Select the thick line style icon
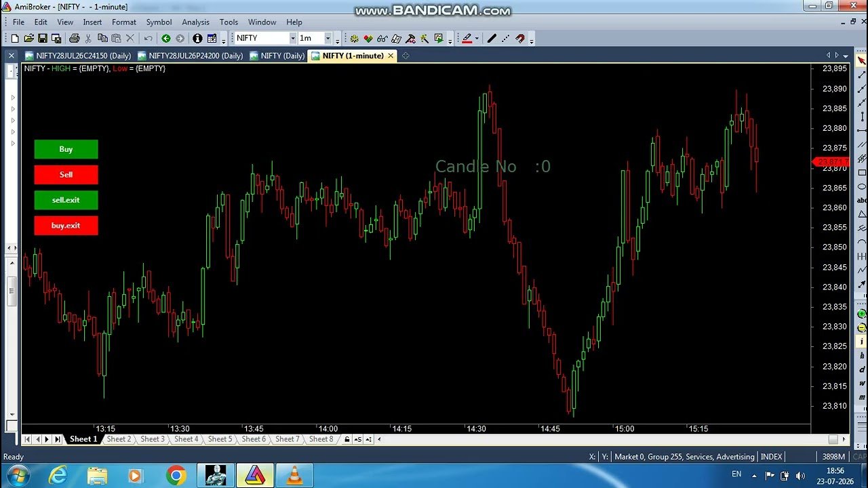Image resolution: width=868 pixels, height=488 pixels. (492, 39)
